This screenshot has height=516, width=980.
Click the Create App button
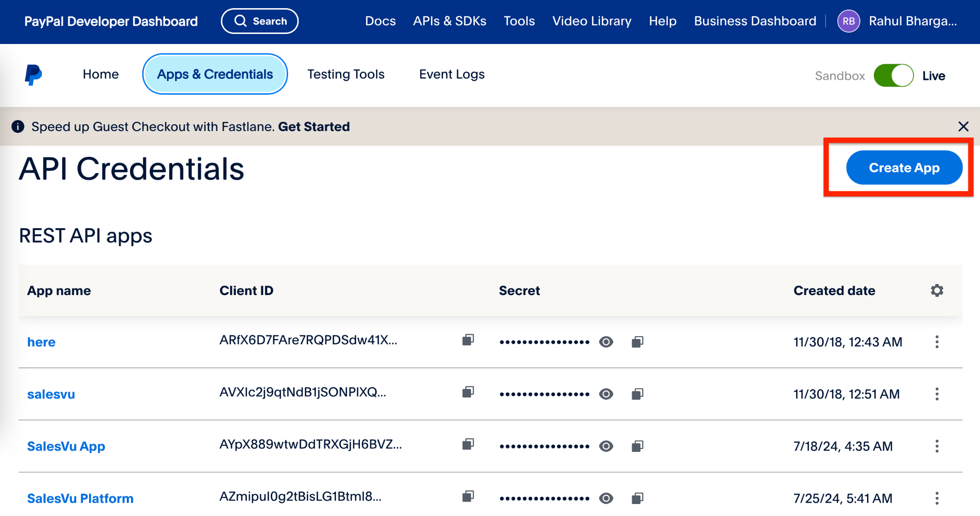click(x=904, y=168)
